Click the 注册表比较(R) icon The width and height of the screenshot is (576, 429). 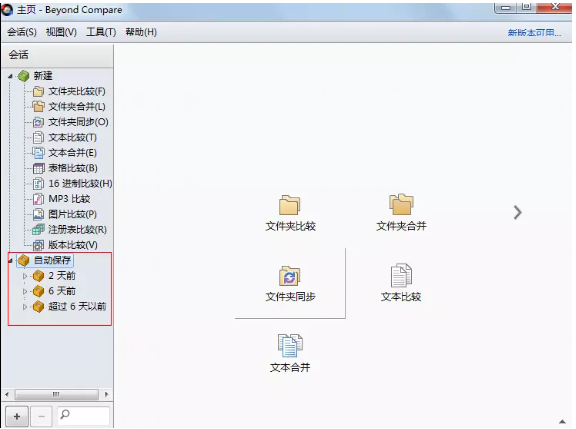tap(38, 230)
